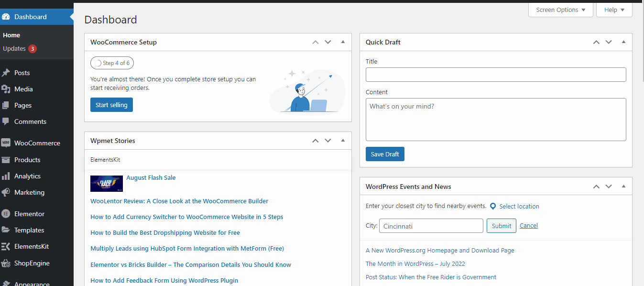The width and height of the screenshot is (644, 286).
Task: Click the City input field
Action: tap(431, 226)
